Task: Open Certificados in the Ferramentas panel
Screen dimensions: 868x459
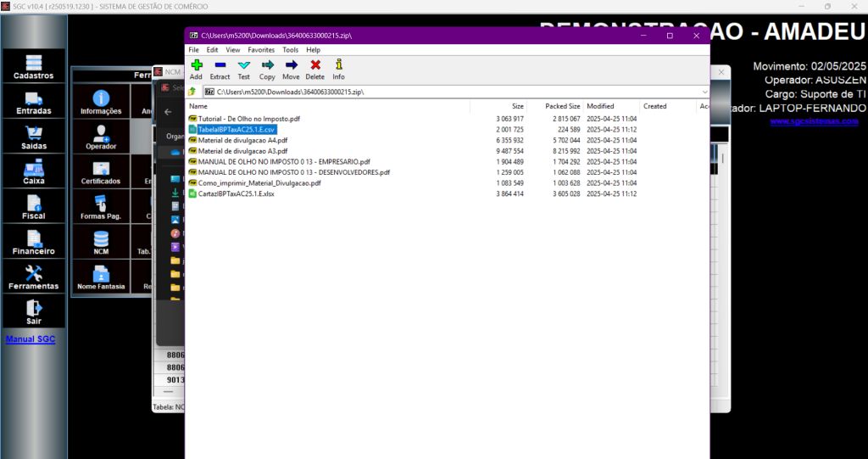Action: click(x=101, y=172)
